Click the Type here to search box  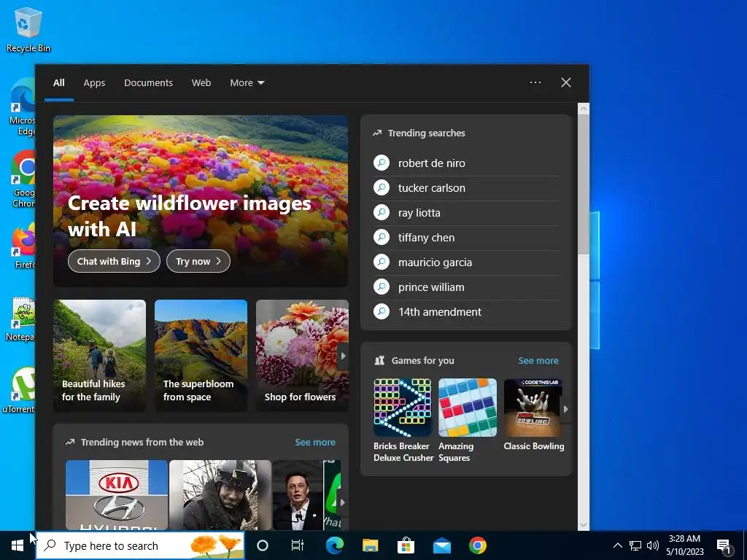tap(141, 545)
